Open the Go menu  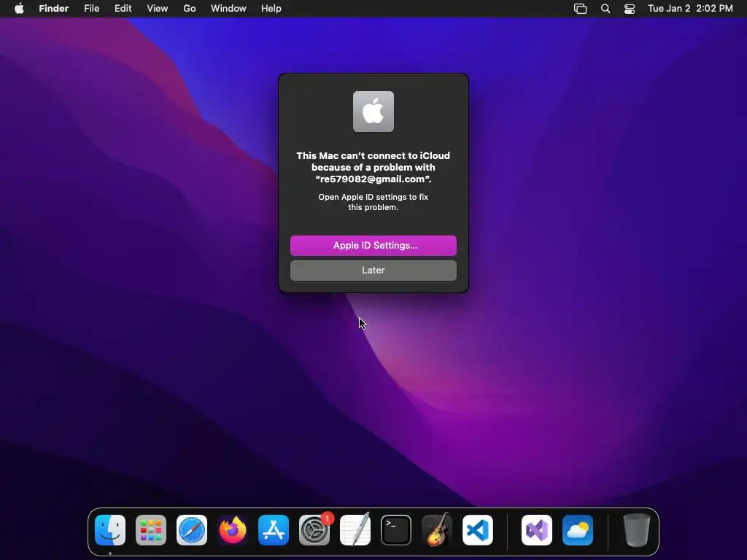click(x=190, y=9)
